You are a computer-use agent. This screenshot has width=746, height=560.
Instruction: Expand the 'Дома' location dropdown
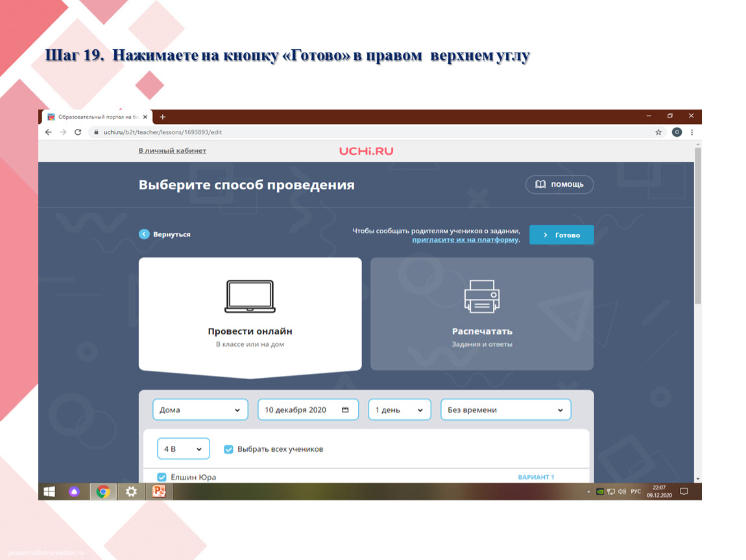pyautogui.click(x=200, y=410)
